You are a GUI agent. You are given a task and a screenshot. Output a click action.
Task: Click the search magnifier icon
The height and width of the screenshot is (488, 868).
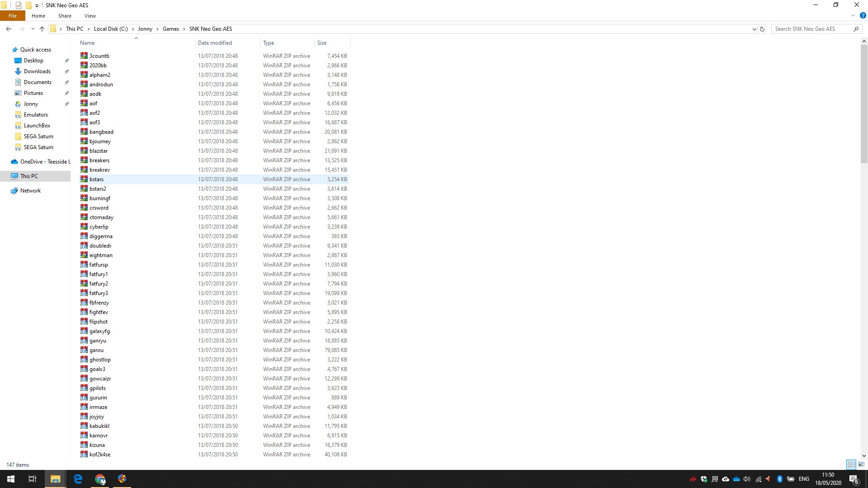(x=856, y=29)
